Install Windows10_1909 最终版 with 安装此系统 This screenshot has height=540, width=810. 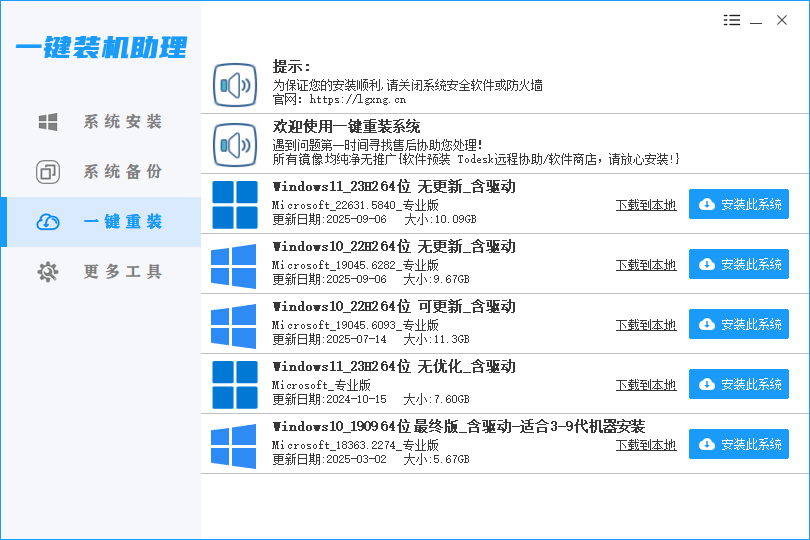coord(739,445)
